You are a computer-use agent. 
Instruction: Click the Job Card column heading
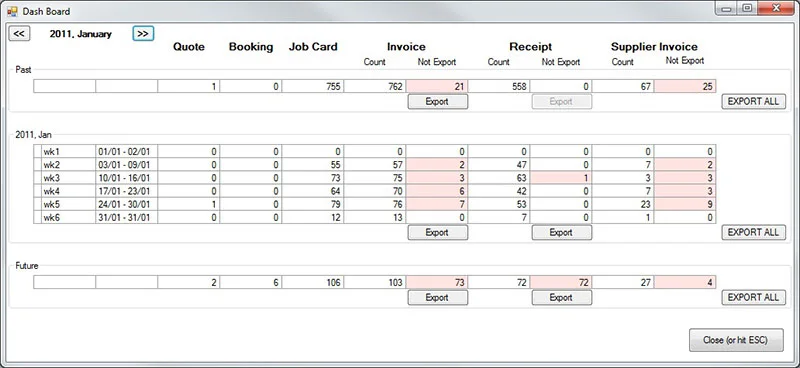click(x=313, y=47)
